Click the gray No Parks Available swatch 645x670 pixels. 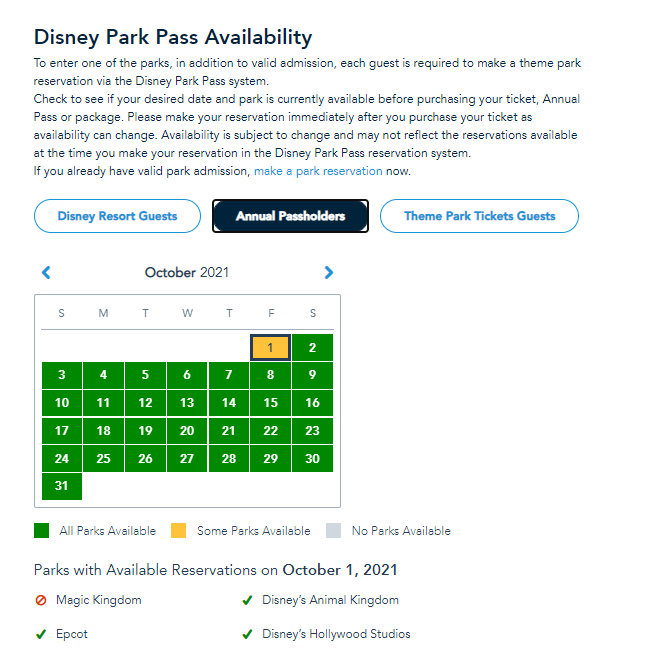[334, 531]
